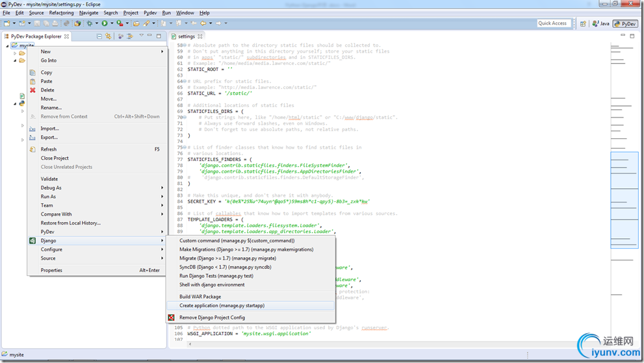Click the Print toolbar icon
This screenshot has width=644, height=363.
[x=55, y=23]
